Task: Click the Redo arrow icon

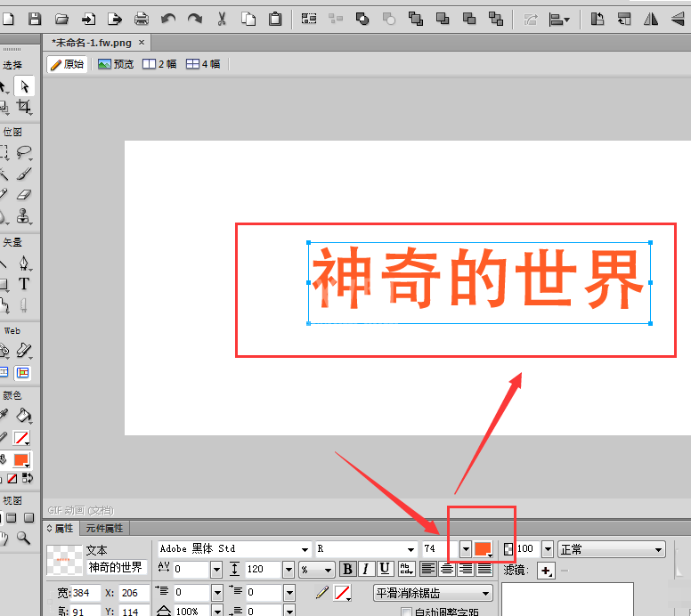Action: 195,19
